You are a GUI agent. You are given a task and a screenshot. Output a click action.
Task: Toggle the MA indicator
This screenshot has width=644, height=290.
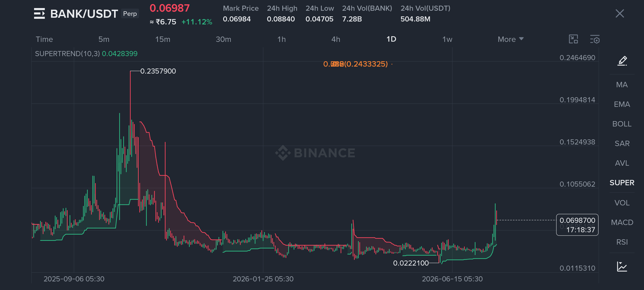point(622,85)
